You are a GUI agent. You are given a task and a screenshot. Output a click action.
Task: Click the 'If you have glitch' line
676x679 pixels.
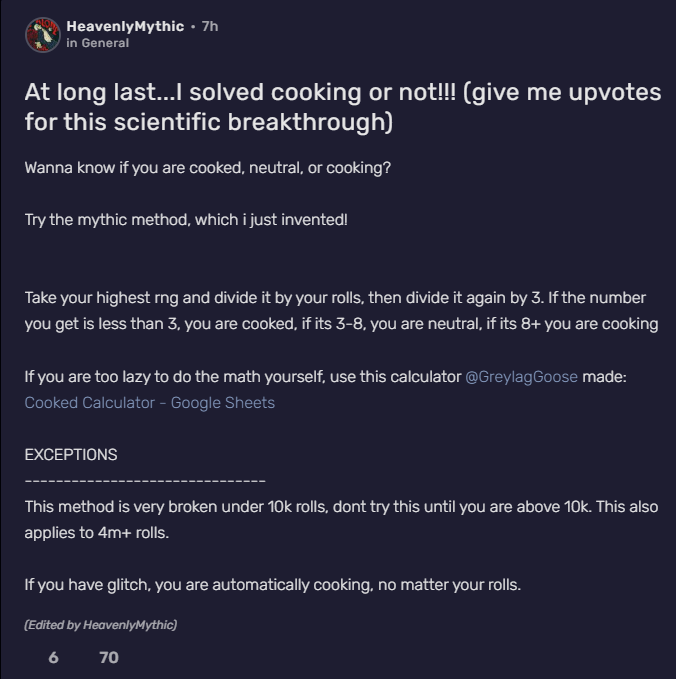(272, 584)
